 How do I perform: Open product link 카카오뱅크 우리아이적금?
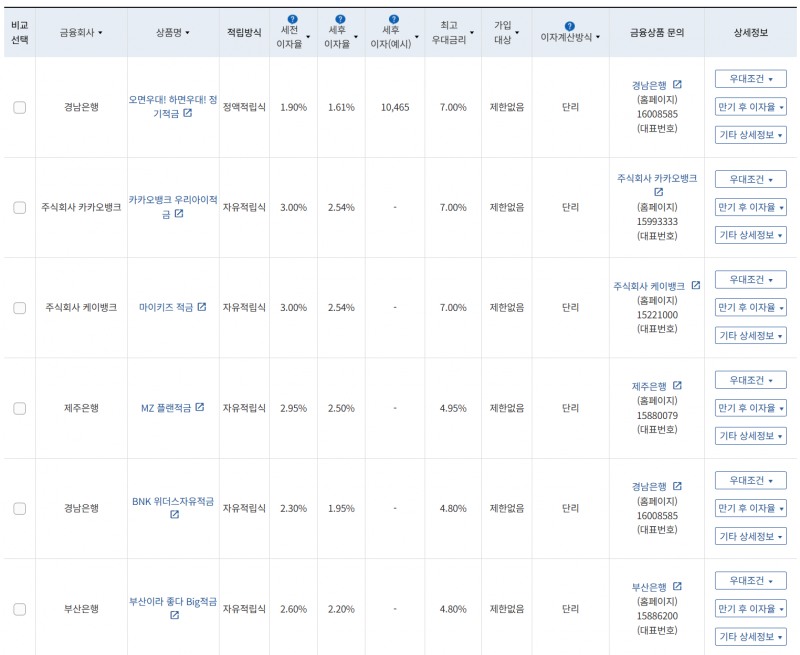click(x=172, y=207)
